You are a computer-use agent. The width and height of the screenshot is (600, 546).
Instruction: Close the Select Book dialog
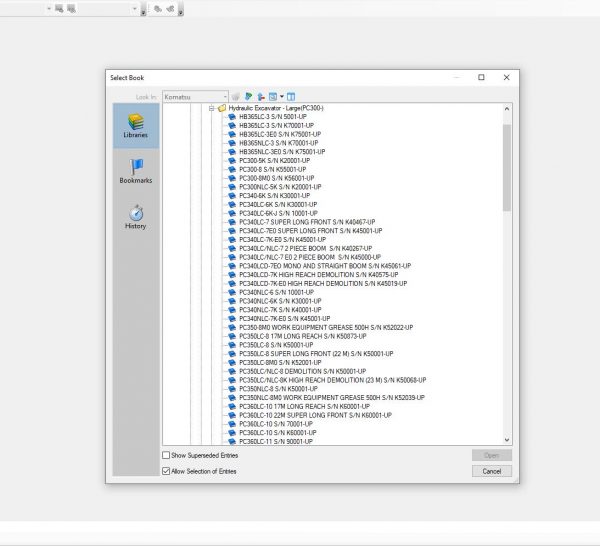point(507,77)
